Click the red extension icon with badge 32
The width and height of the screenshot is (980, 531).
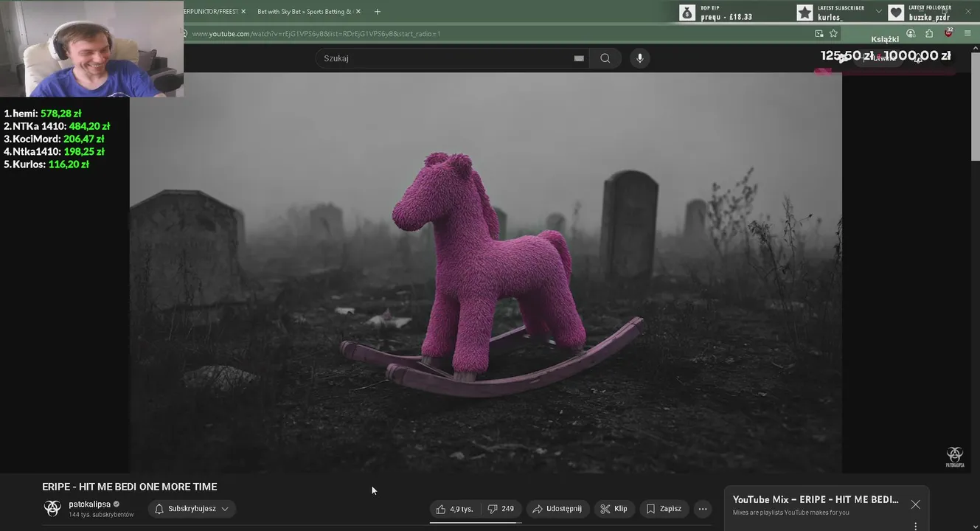948,32
